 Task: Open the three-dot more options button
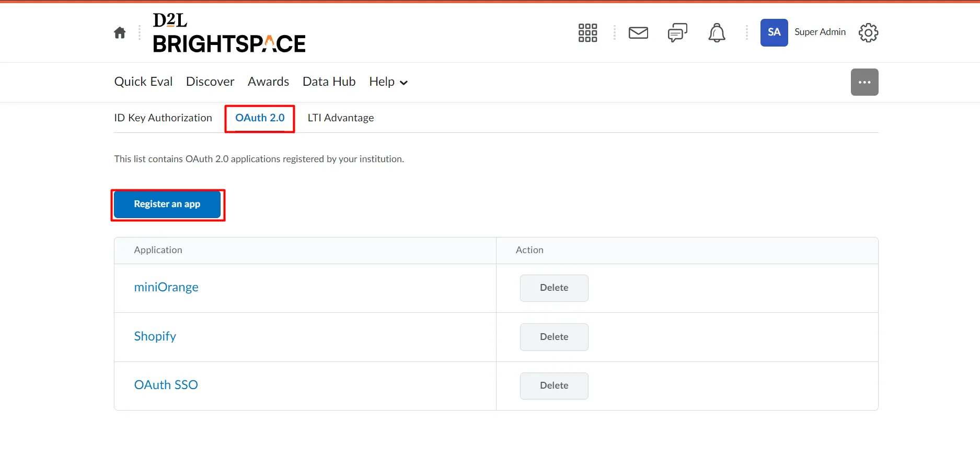click(864, 82)
